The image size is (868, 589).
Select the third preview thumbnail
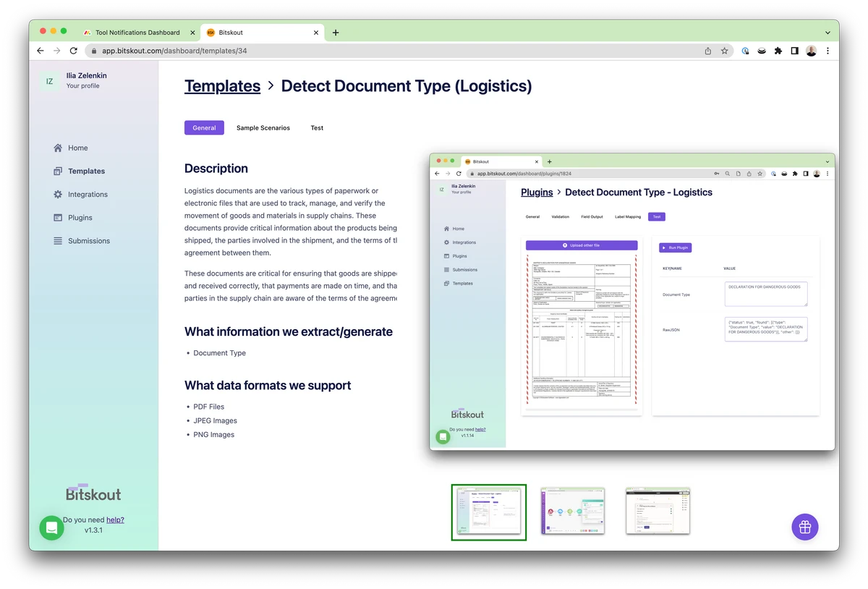click(x=658, y=511)
